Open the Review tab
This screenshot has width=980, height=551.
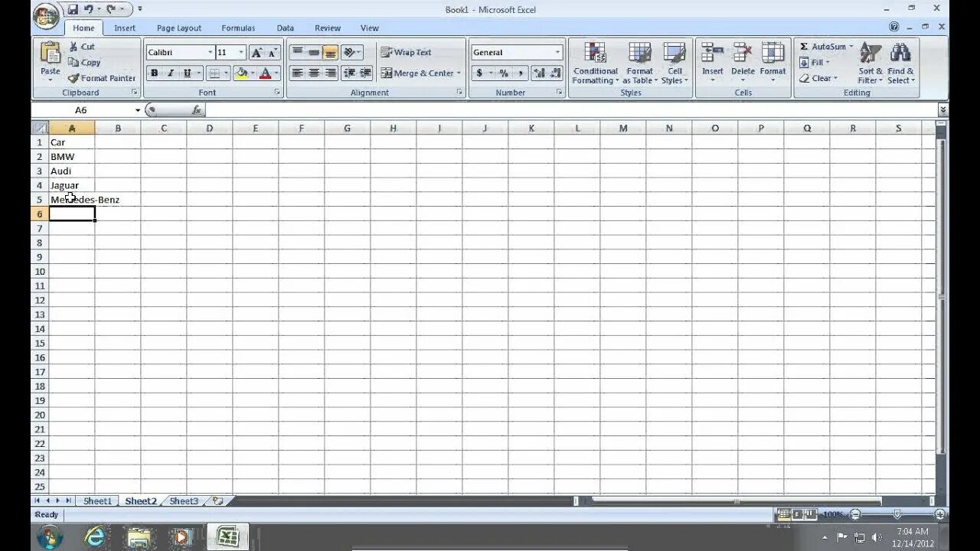(328, 28)
